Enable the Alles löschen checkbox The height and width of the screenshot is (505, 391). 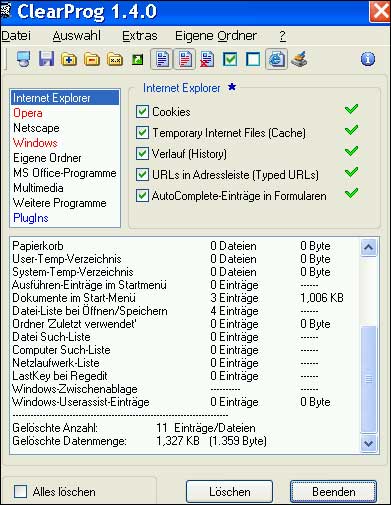pos(21,492)
